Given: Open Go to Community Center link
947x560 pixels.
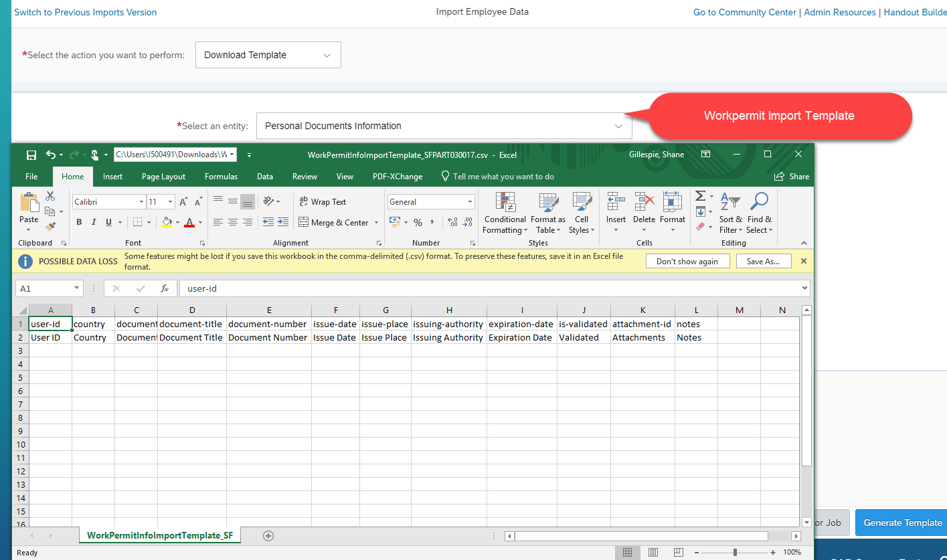Looking at the screenshot, I should tap(745, 12).
